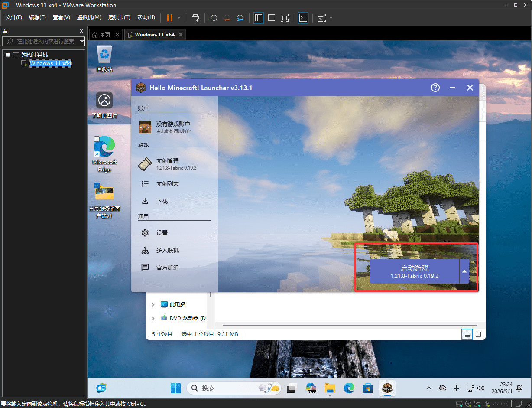Take a snapshot of the virtual machine

coord(214,18)
